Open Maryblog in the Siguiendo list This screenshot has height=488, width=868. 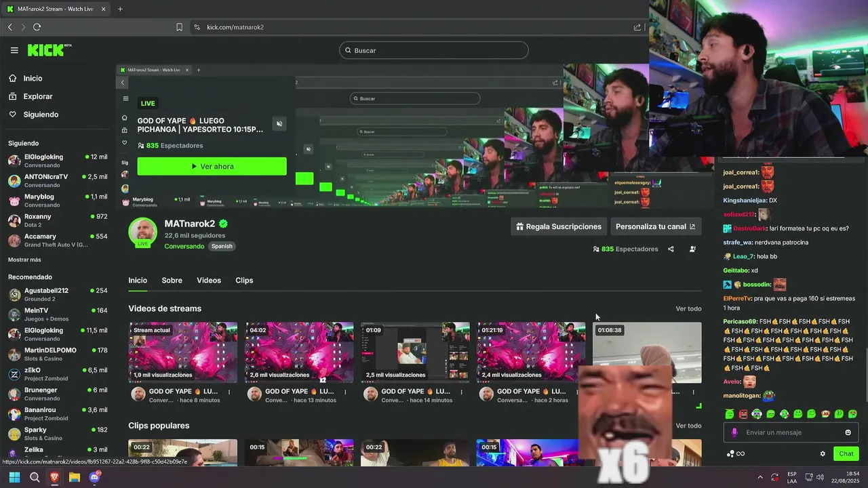pyautogui.click(x=58, y=201)
